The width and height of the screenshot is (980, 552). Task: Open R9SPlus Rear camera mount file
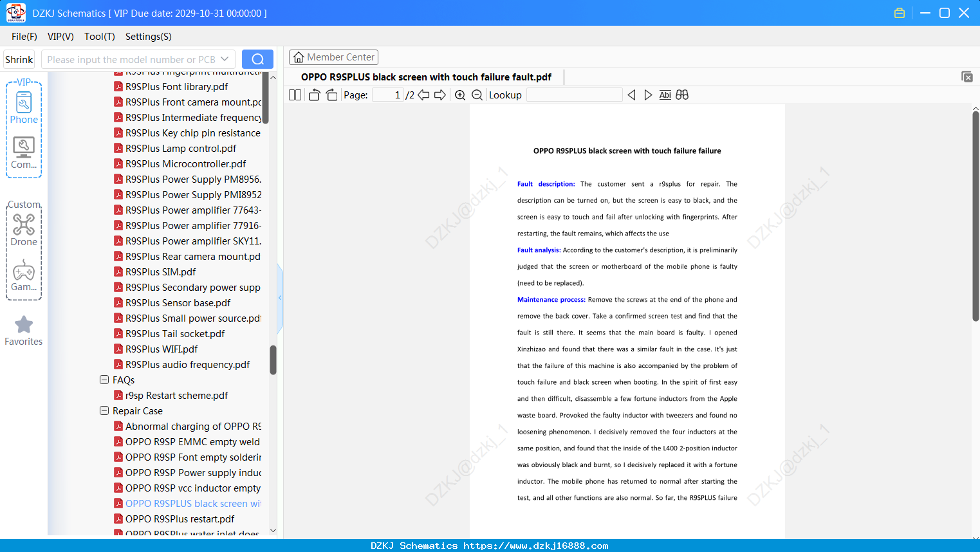193,256
